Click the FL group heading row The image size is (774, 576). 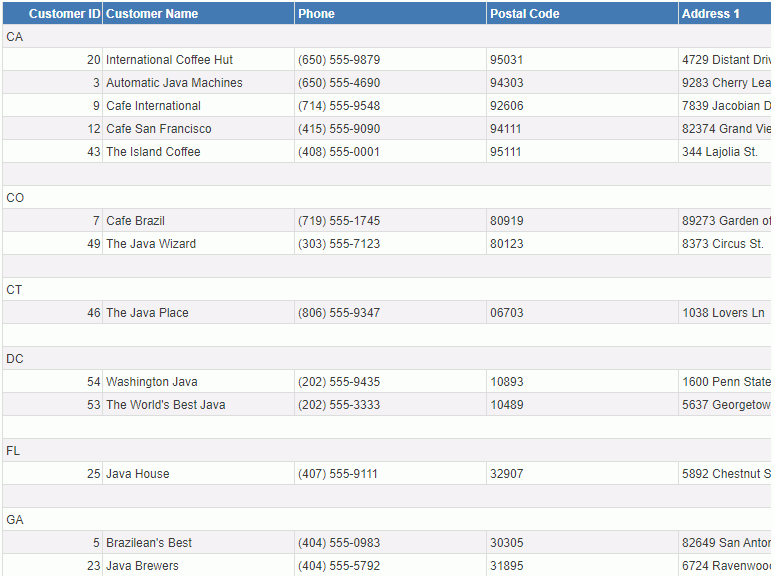pyautogui.click(x=14, y=451)
